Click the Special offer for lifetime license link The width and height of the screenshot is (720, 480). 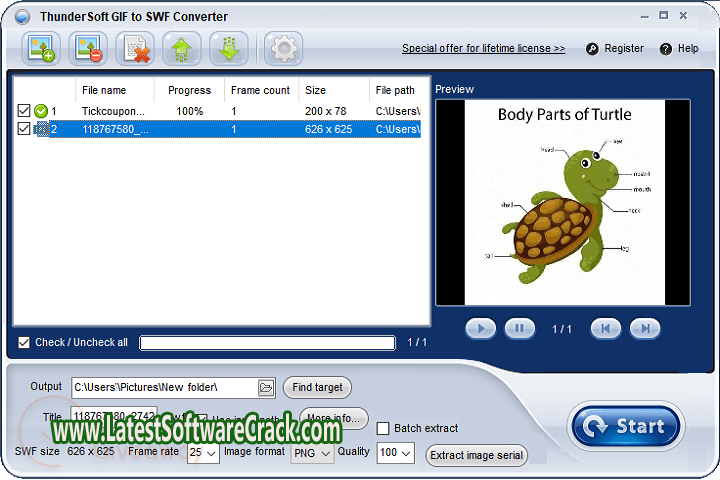tap(483, 48)
